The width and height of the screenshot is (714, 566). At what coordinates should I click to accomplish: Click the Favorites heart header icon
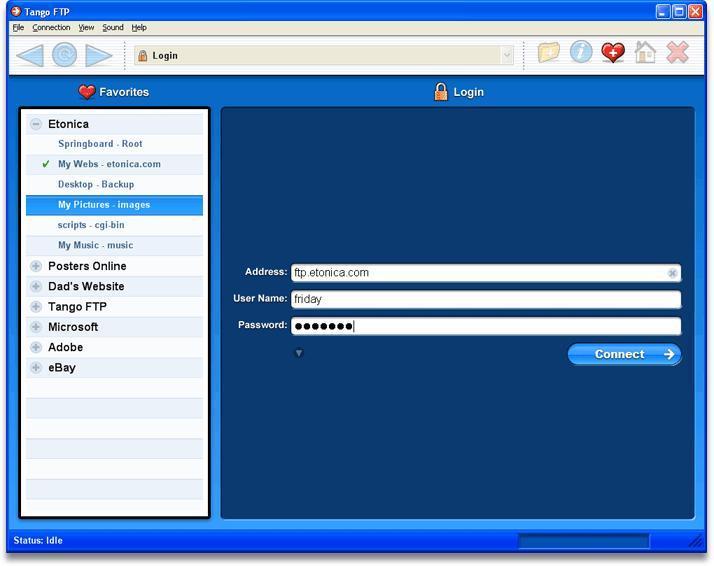87,92
